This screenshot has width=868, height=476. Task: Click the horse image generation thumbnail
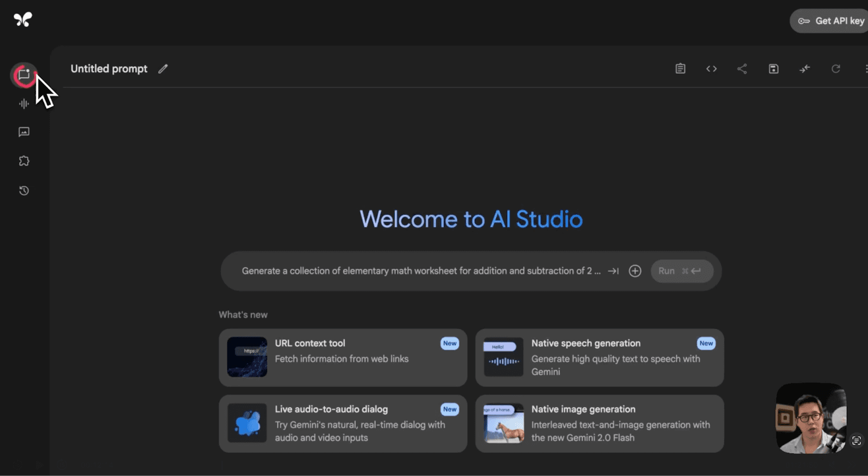click(503, 423)
